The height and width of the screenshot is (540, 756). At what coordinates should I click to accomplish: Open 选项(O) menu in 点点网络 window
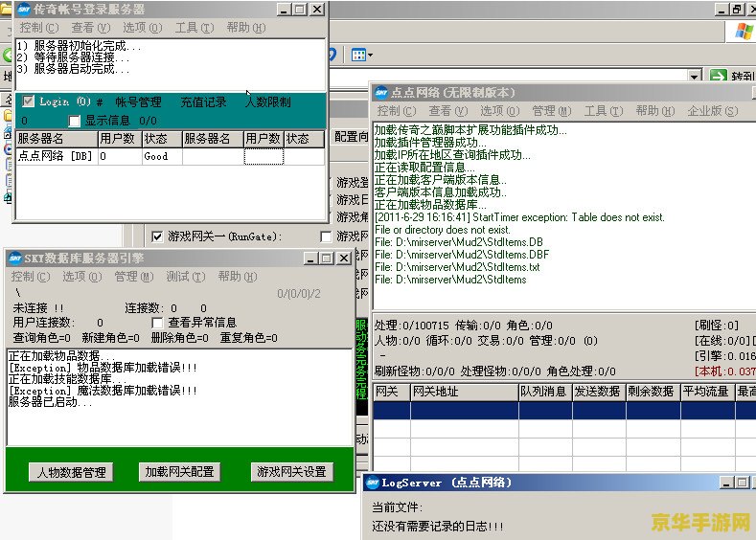point(499,111)
